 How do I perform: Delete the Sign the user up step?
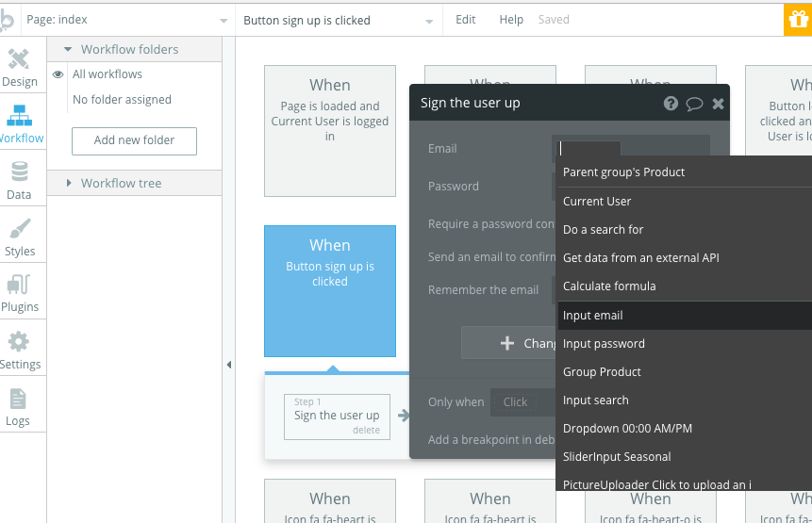point(366,430)
